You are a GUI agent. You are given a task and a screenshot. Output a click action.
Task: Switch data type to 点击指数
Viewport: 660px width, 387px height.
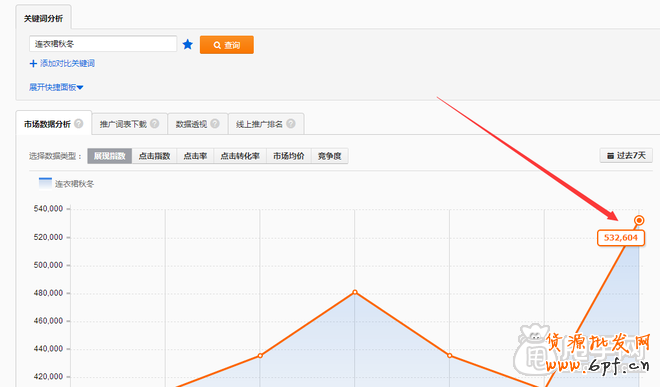(x=154, y=156)
